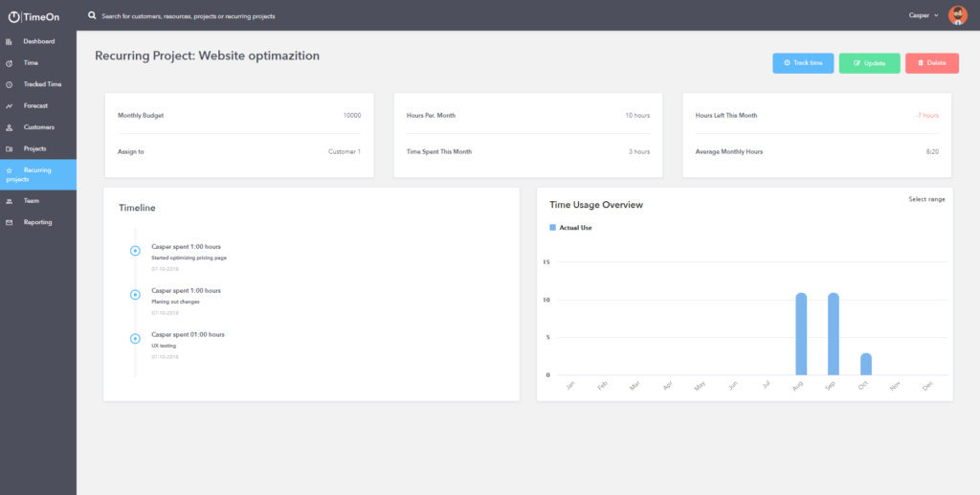Click the Forecast trend-line sidebar icon
The image size is (980, 495).
(9, 106)
